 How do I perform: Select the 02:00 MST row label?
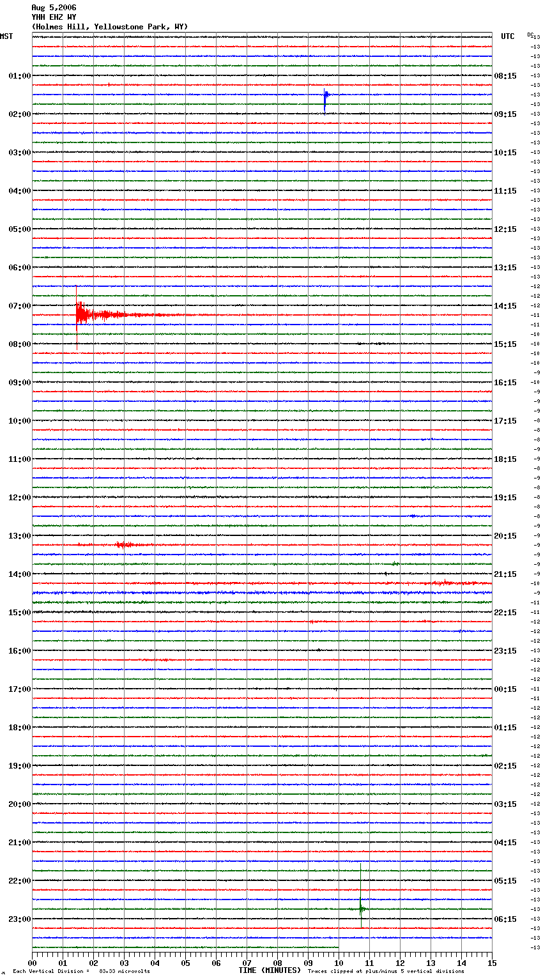pyautogui.click(x=20, y=114)
